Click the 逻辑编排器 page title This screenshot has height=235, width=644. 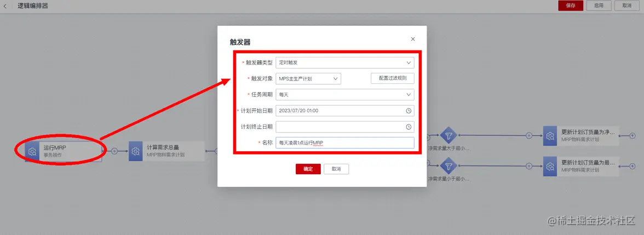pos(32,5)
